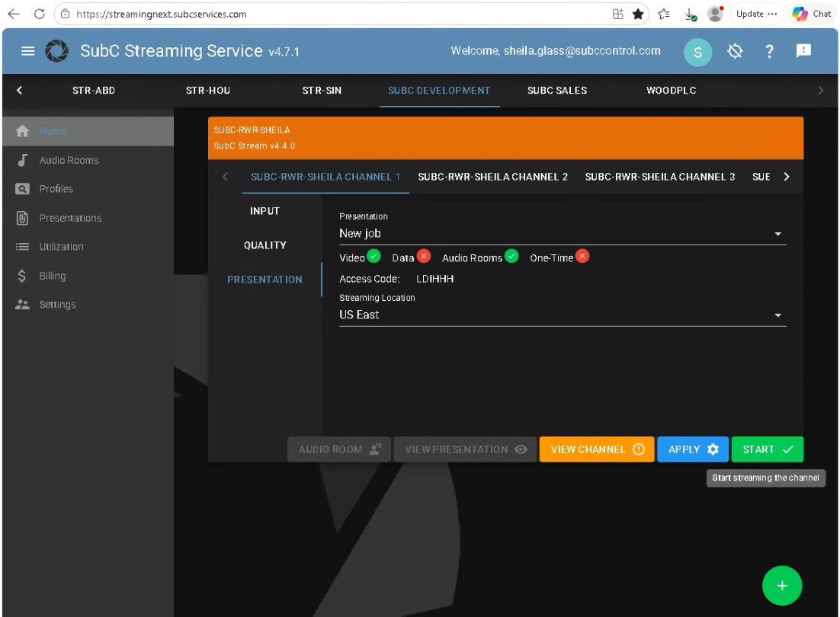Open Billing in the sidebar
Viewport: 840px width, 617px height.
pos(88,276)
